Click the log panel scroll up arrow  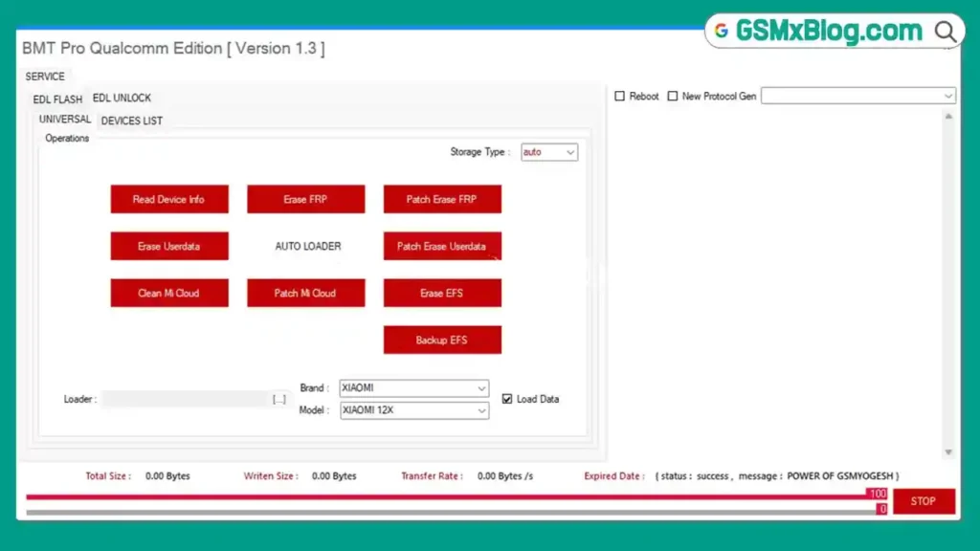tap(948, 117)
